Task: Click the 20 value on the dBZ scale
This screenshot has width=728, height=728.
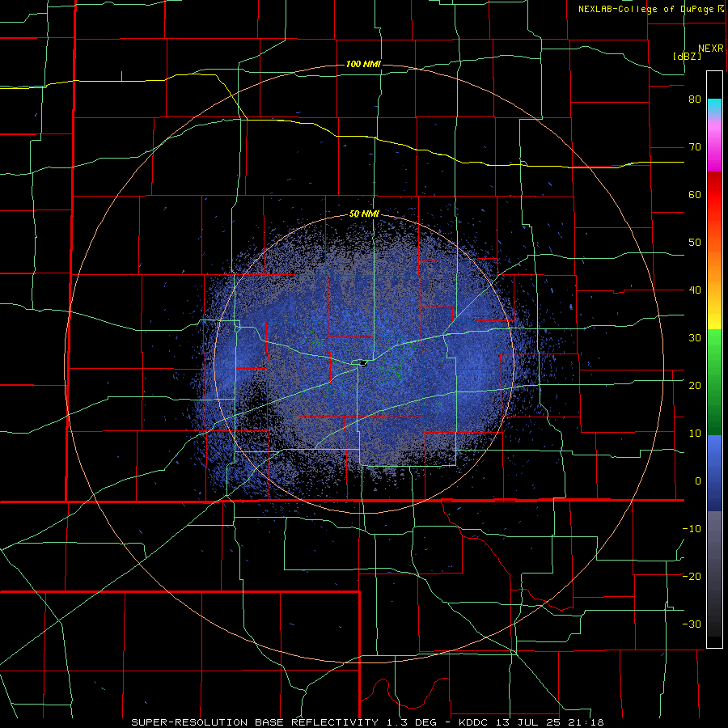Action: 695,386
